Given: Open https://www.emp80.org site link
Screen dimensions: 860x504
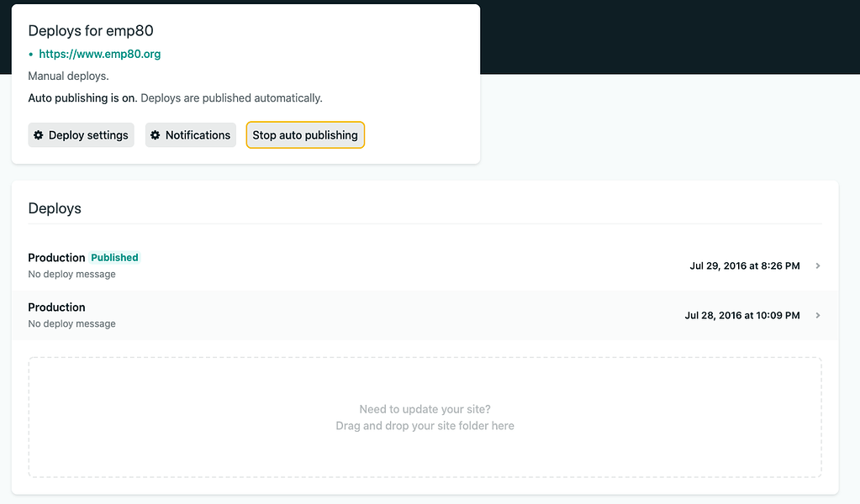Looking at the screenshot, I should tap(100, 53).
